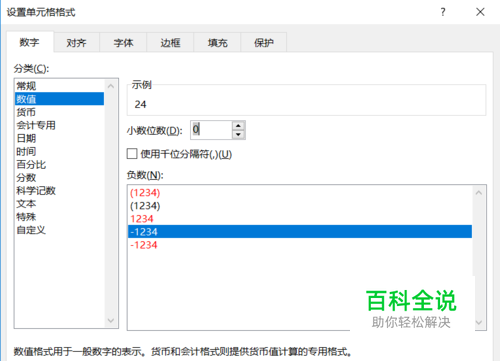Viewport: 500px width, 361px height.
Task: Pick the 时间 category
Action: [59, 151]
